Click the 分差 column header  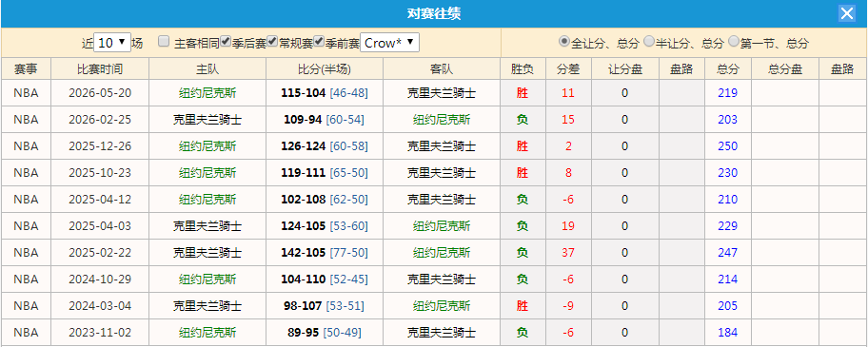coord(568,69)
